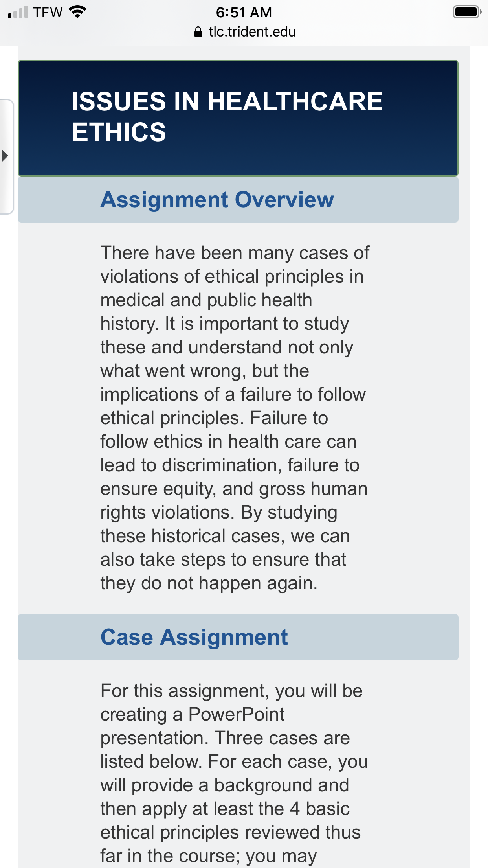Tap the tlc.trident.edu address bar
The image size is (488, 868).
[x=244, y=32]
